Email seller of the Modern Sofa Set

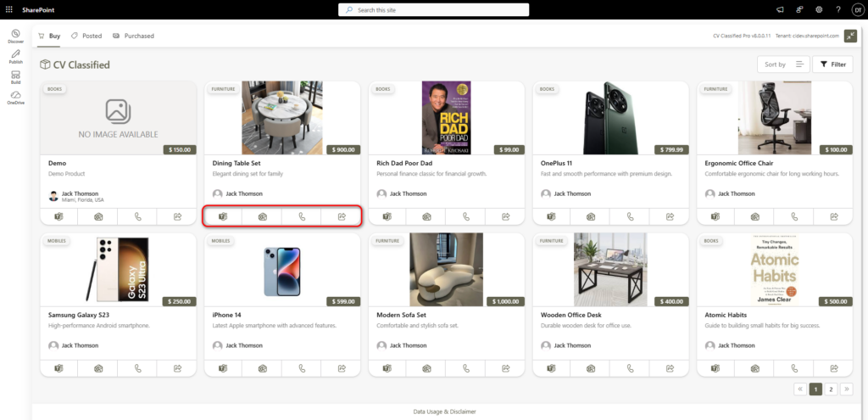pos(426,368)
